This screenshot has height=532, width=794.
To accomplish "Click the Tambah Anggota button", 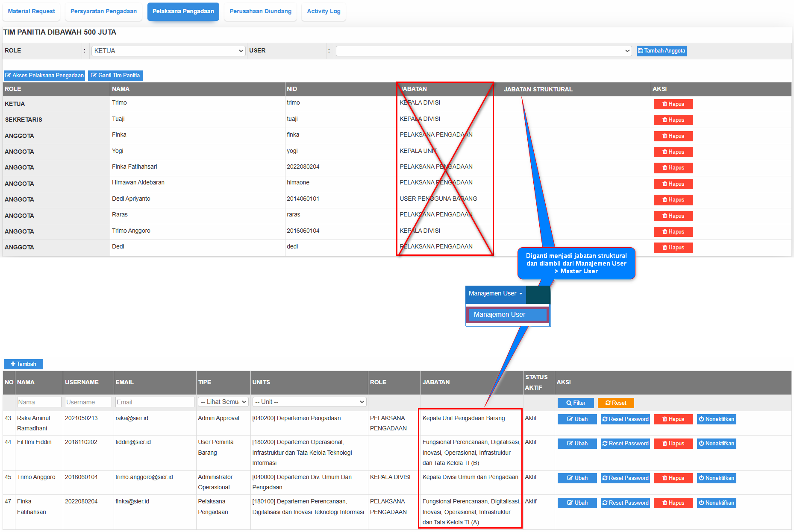I will point(662,51).
